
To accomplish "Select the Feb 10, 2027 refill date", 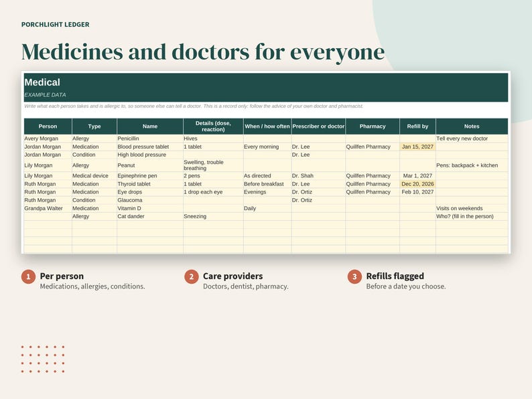I will coord(417,192).
